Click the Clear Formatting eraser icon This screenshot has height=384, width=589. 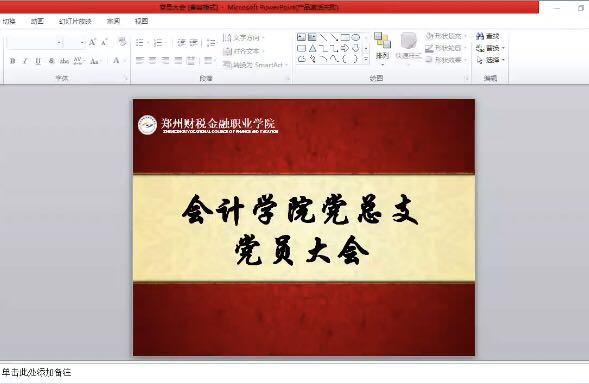(122, 42)
